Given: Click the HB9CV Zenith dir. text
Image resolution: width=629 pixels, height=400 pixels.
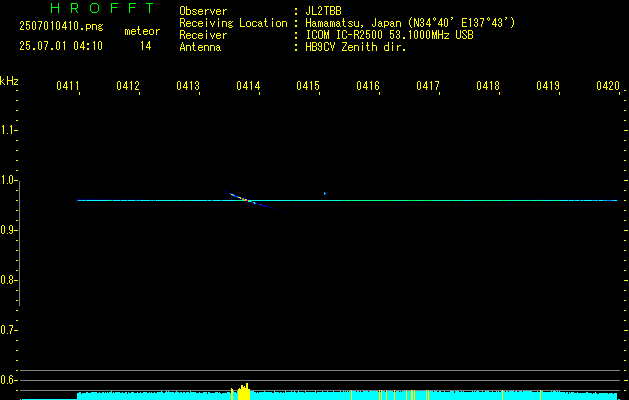Looking at the screenshot, I should 356,47.
